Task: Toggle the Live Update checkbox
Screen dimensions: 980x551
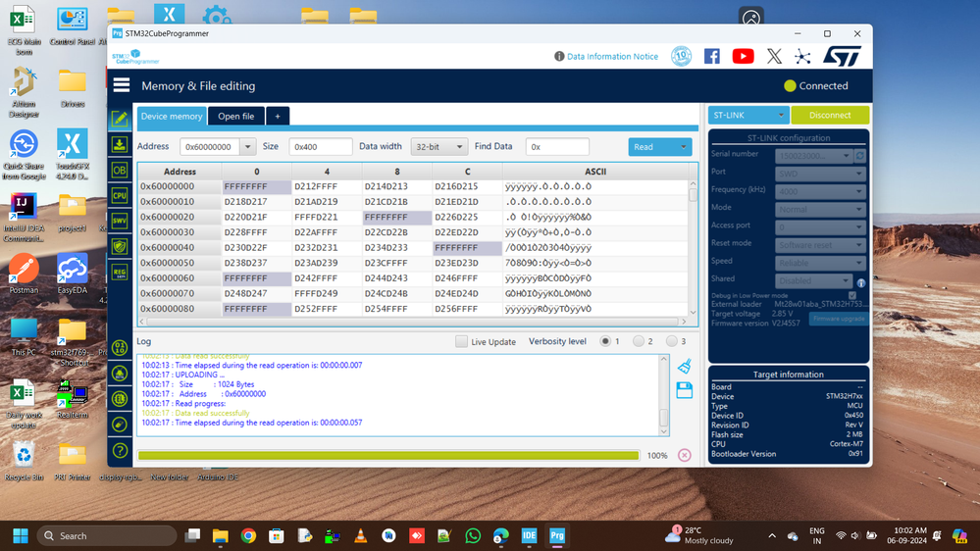Action: (x=461, y=342)
